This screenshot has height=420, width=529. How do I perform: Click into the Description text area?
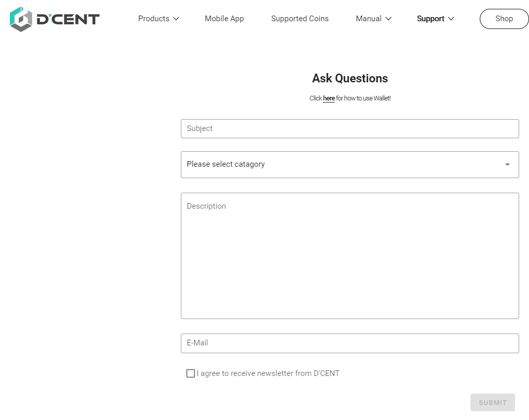350,256
